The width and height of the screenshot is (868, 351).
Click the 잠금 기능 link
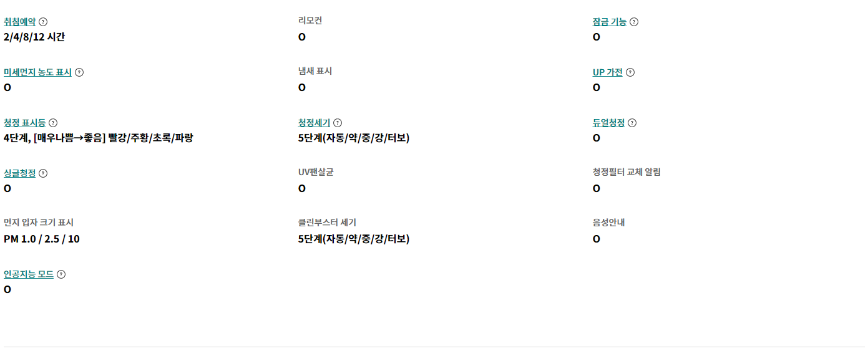click(609, 22)
